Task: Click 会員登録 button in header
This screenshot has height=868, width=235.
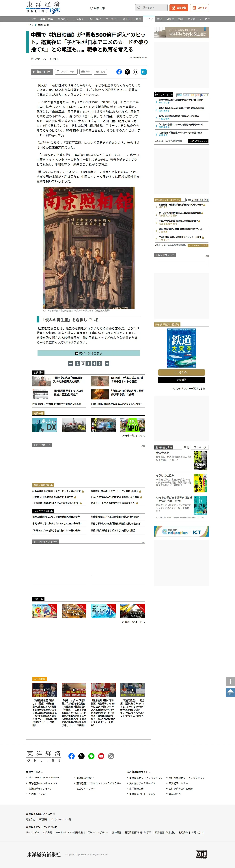Action: pyautogui.click(x=179, y=8)
